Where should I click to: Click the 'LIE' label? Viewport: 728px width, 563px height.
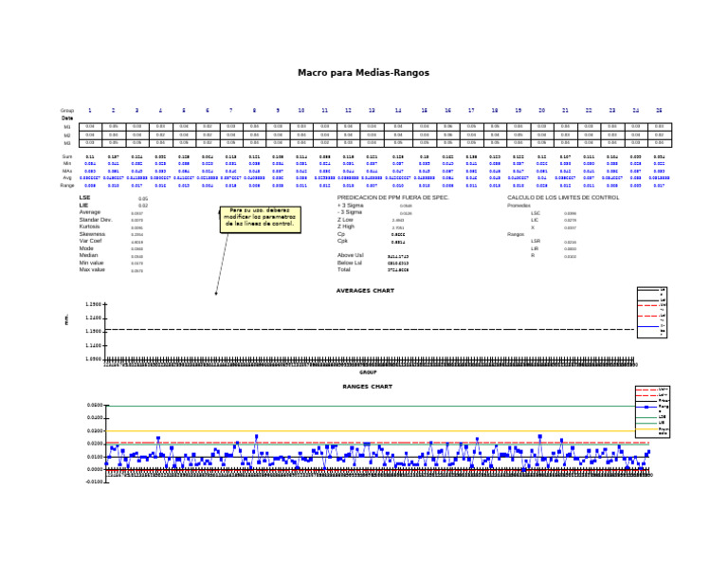click(83, 205)
